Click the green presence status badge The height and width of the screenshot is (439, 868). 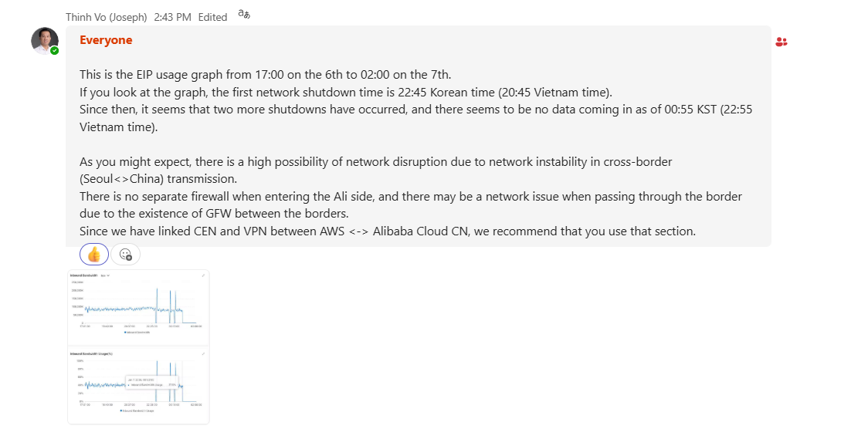click(55, 51)
